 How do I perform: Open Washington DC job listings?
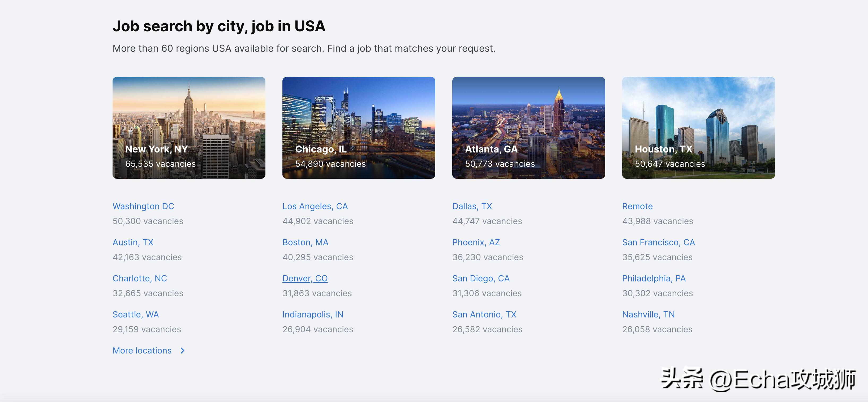(x=143, y=206)
